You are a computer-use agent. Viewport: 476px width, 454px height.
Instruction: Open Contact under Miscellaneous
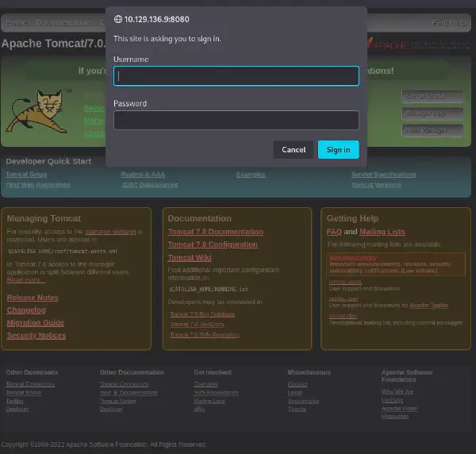pos(297,384)
